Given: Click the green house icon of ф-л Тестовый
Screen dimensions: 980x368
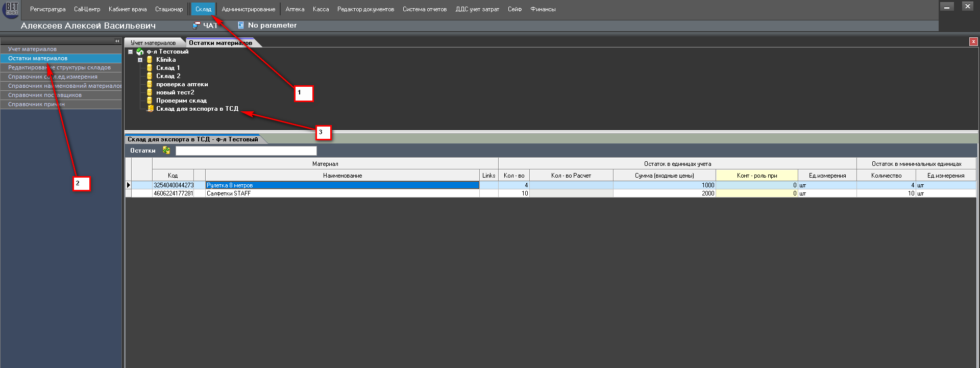Looking at the screenshot, I should tap(140, 52).
